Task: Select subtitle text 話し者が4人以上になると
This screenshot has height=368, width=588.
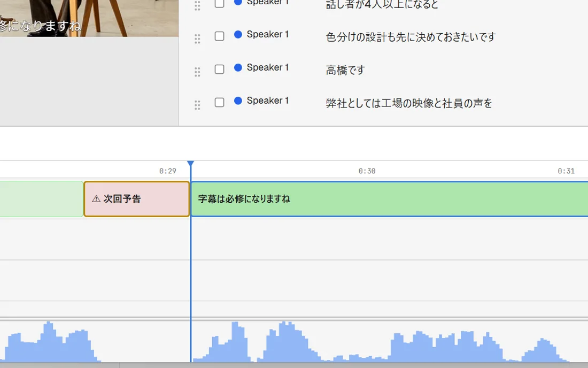Action: (x=382, y=4)
